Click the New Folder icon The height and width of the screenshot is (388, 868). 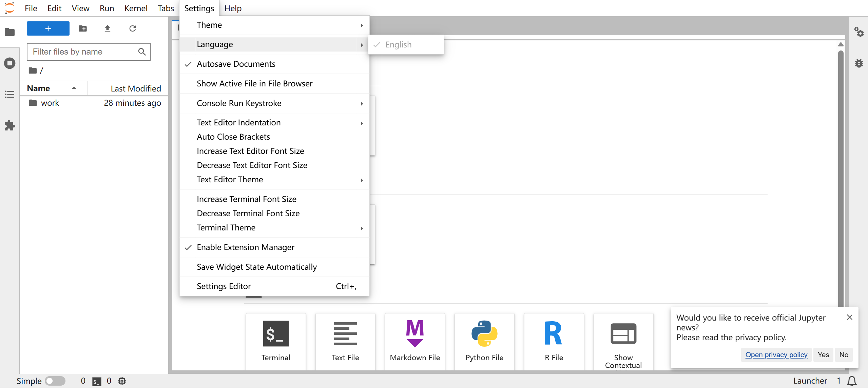pos(83,28)
